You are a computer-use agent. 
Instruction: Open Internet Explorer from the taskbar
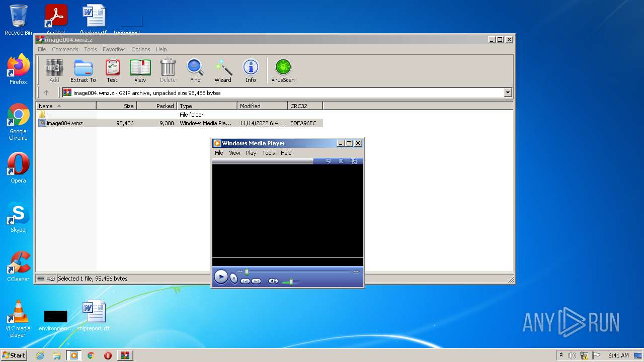40,355
